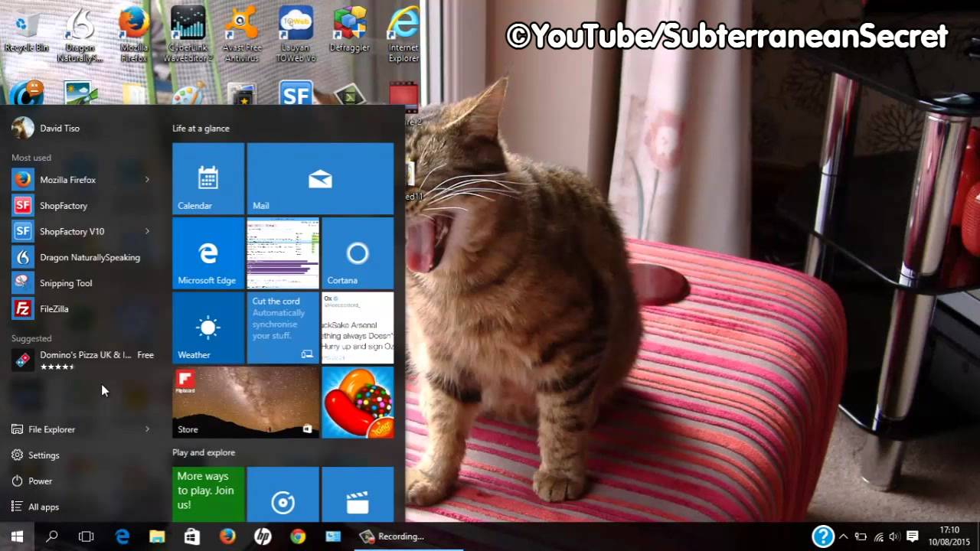This screenshot has height=551, width=980.
Task: Open Dragon NaturallySpeaking from Most used
Action: (81, 257)
